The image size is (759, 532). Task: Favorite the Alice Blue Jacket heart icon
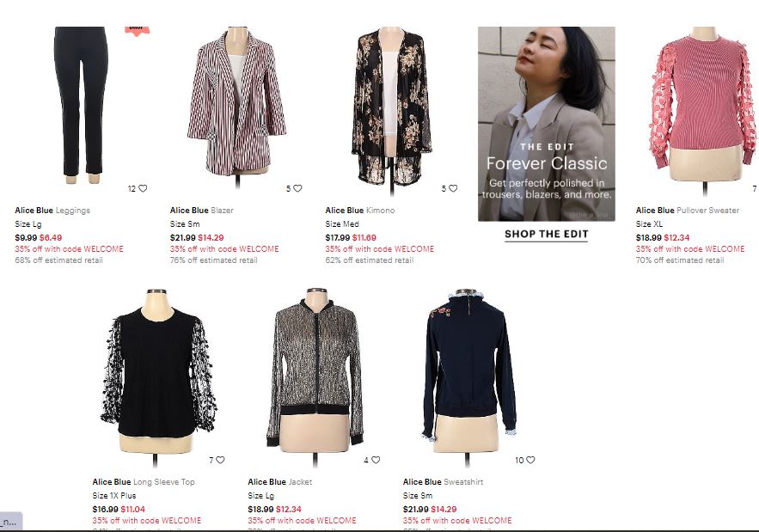(x=376, y=460)
